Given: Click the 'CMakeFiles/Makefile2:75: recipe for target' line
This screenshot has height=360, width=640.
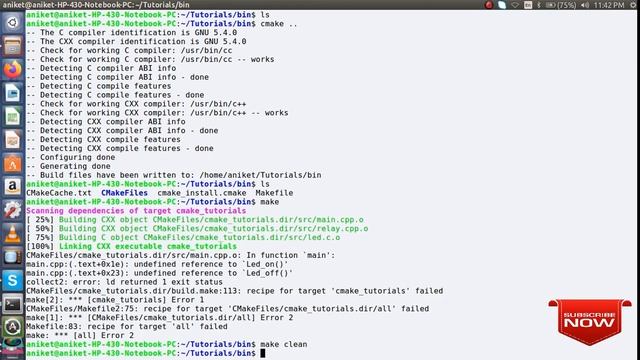Looking at the screenshot, I should [228, 309].
